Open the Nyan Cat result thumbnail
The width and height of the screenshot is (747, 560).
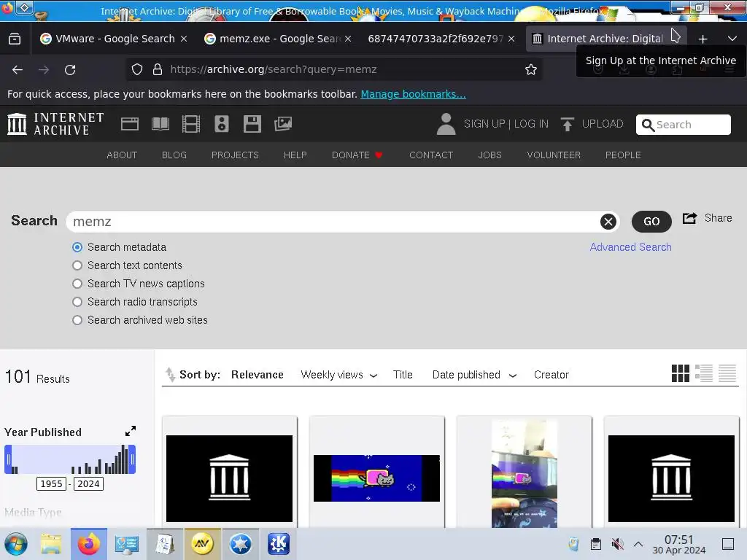(376, 478)
